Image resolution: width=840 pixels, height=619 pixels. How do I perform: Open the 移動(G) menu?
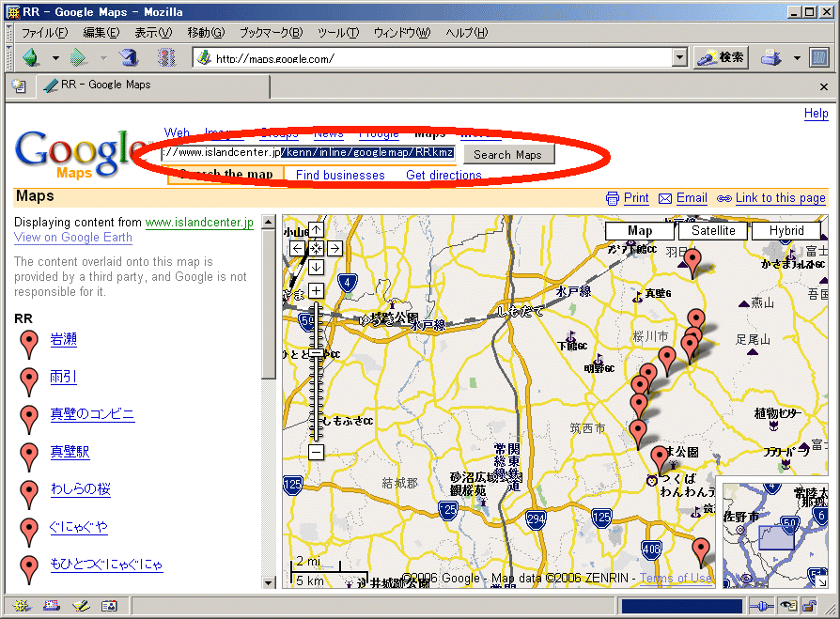[206, 33]
